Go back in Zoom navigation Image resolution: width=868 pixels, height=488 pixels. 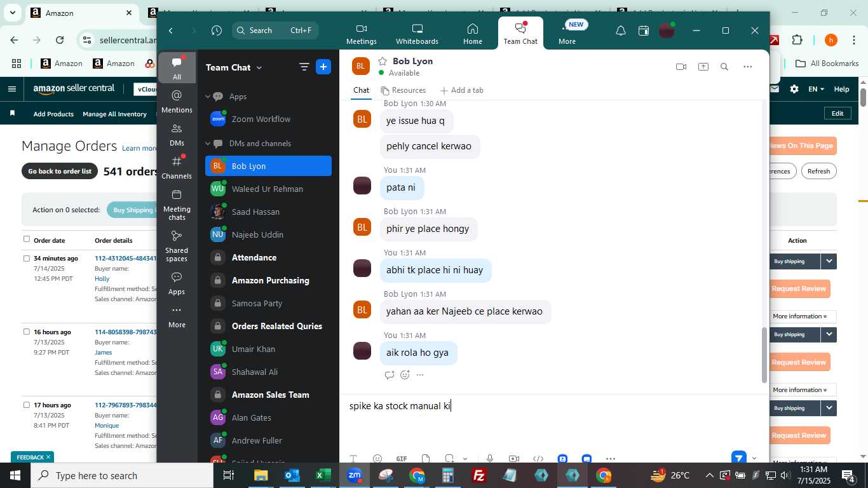point(171,30)
